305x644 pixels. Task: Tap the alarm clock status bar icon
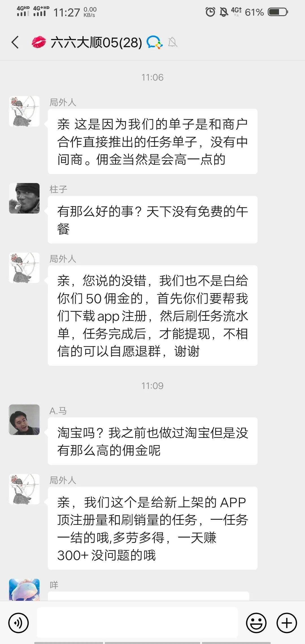click(210, 12)
